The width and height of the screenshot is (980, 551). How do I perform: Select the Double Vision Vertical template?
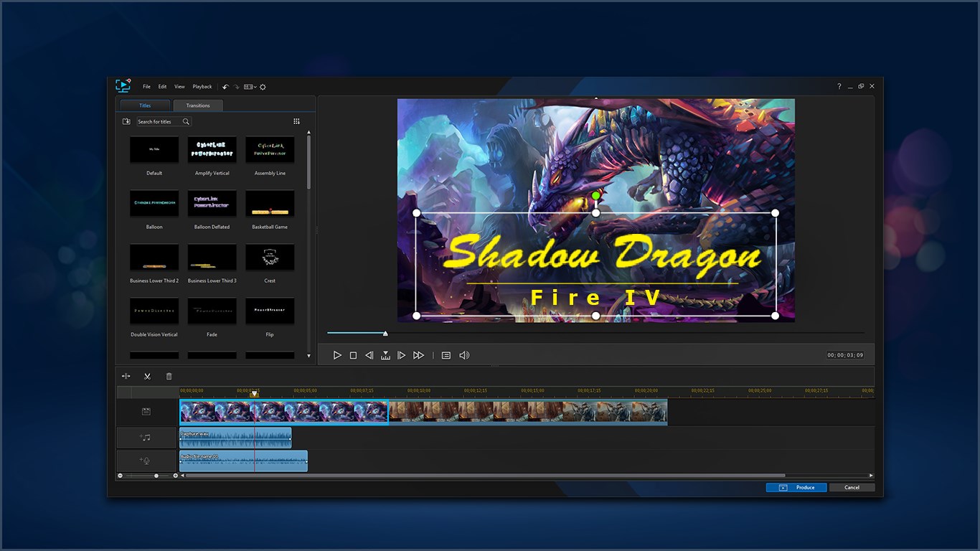point(154,311)
